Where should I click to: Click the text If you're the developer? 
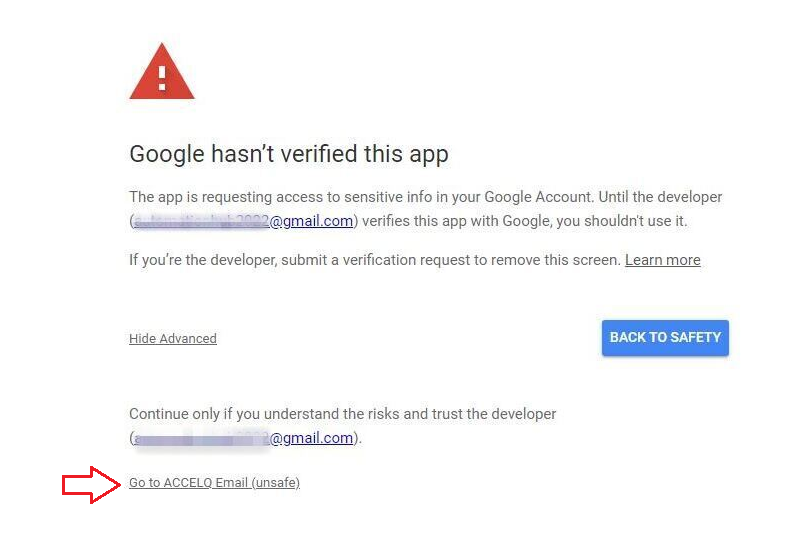[204, 260]
